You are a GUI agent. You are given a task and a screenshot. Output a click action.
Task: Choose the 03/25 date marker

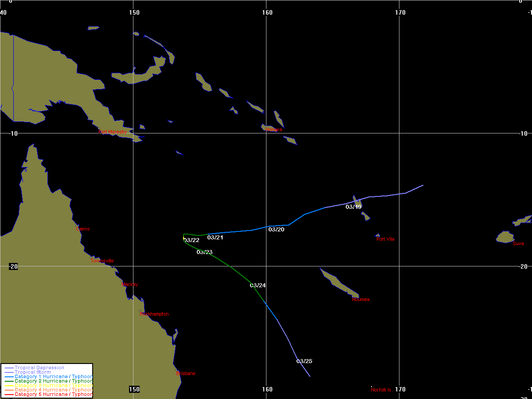(304, 361)
